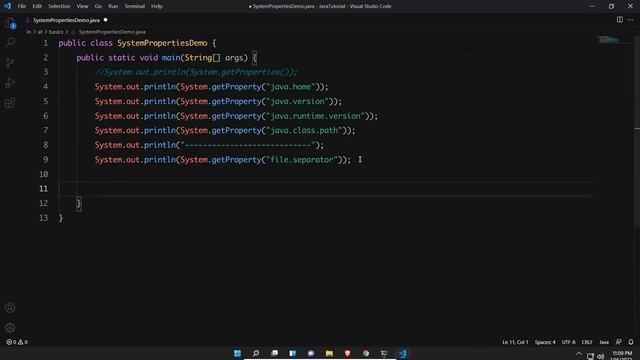Open network icon in system tray
This screenshot has height=360, width=640.
coord(590,356)
